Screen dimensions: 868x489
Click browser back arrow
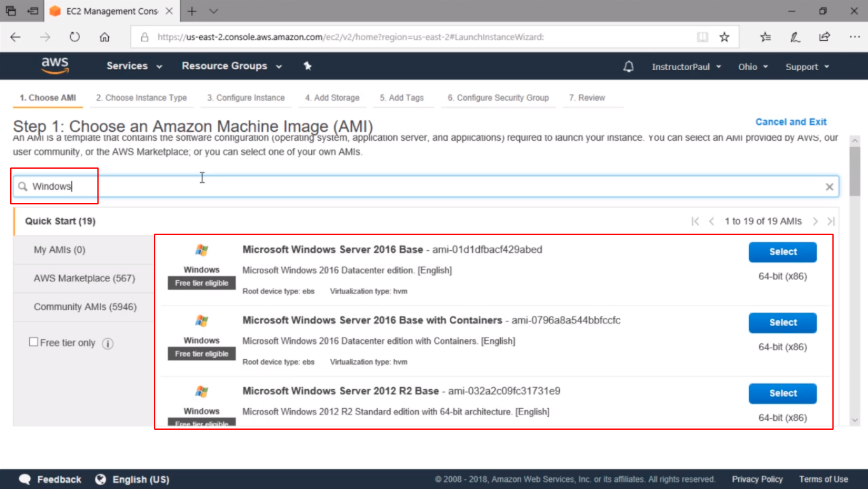(15, 37)
